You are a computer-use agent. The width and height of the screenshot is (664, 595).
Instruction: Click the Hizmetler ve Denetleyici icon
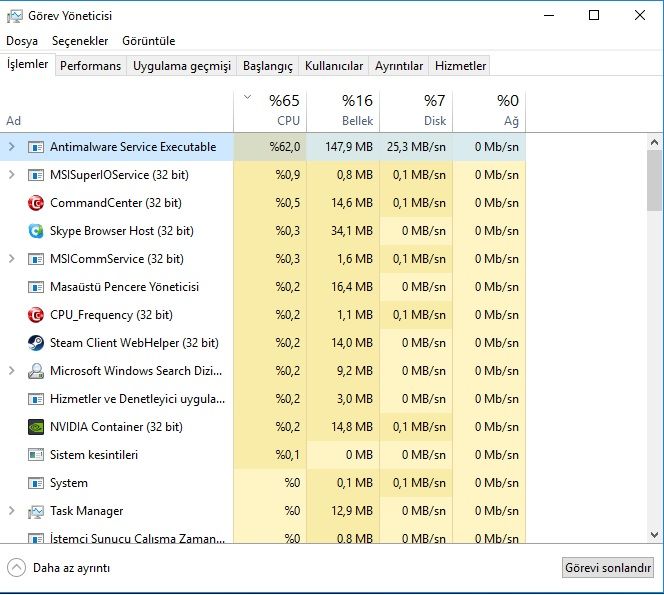(x=36, y=399)
